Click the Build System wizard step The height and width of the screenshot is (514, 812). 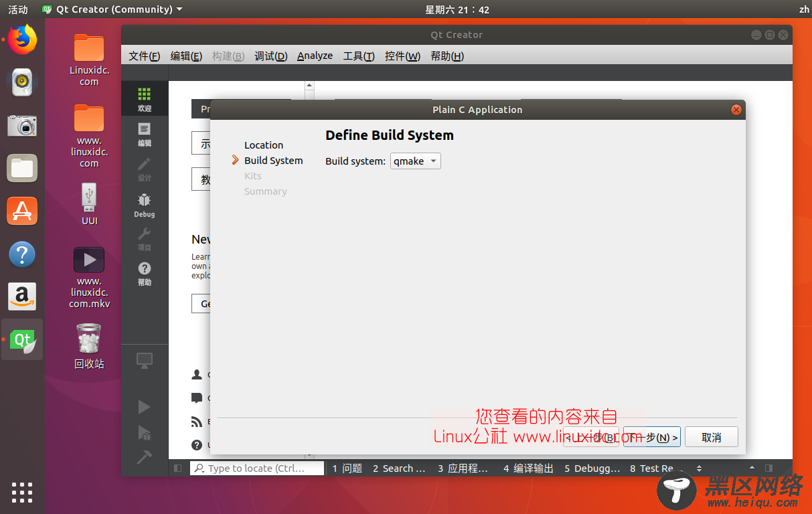click(x=273, y=161)
